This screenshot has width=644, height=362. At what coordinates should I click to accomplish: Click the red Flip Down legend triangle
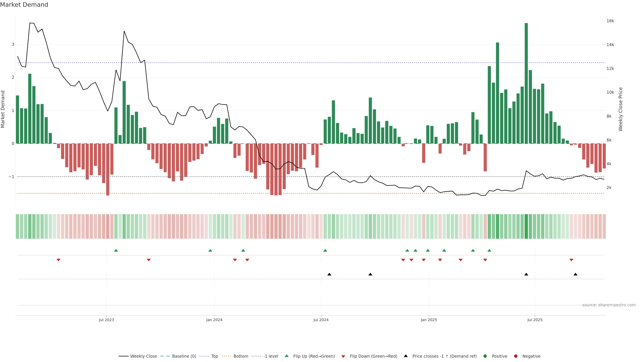pyautogui.click(x=343, y=356)
